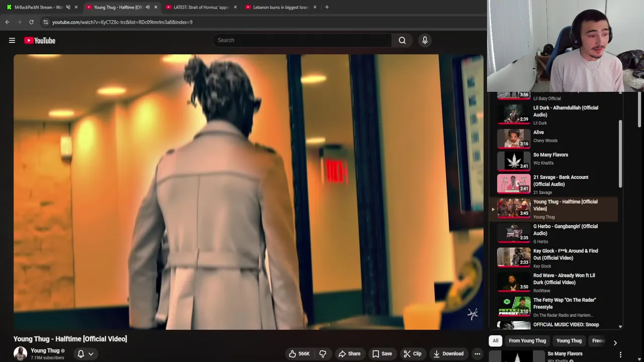Close the MrBackPackN Stream tab

76,7
